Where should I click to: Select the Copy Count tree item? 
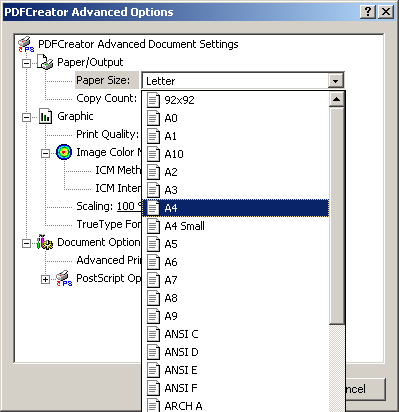(x=107, y=98)
